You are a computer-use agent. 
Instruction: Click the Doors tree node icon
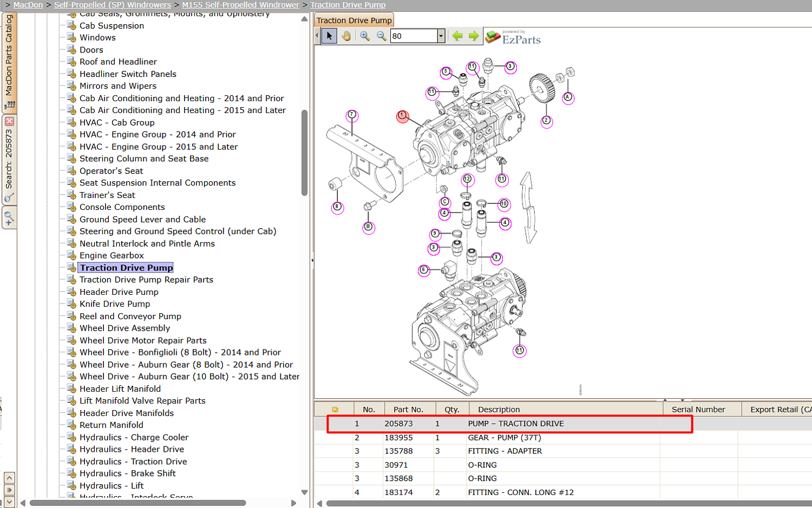71,50
